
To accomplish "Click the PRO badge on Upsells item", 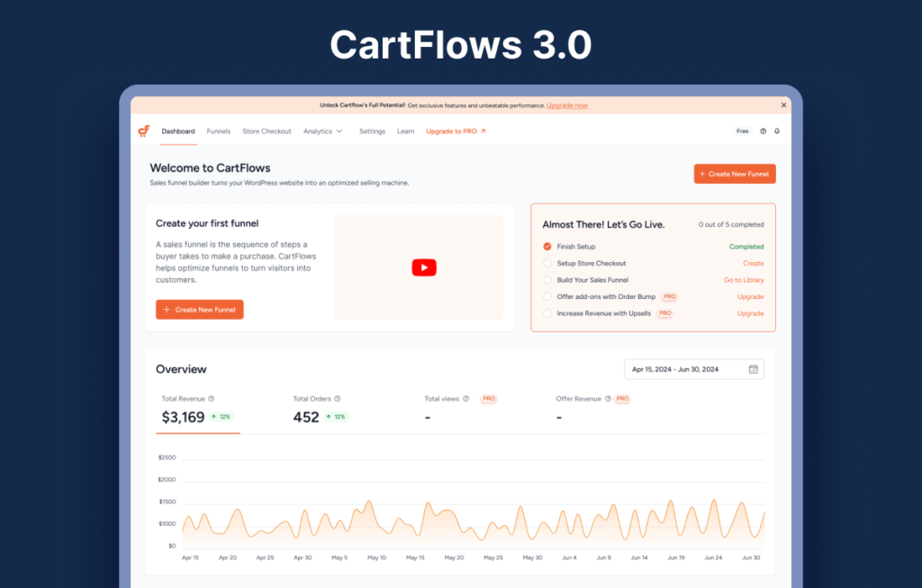I will pos(665,313).
